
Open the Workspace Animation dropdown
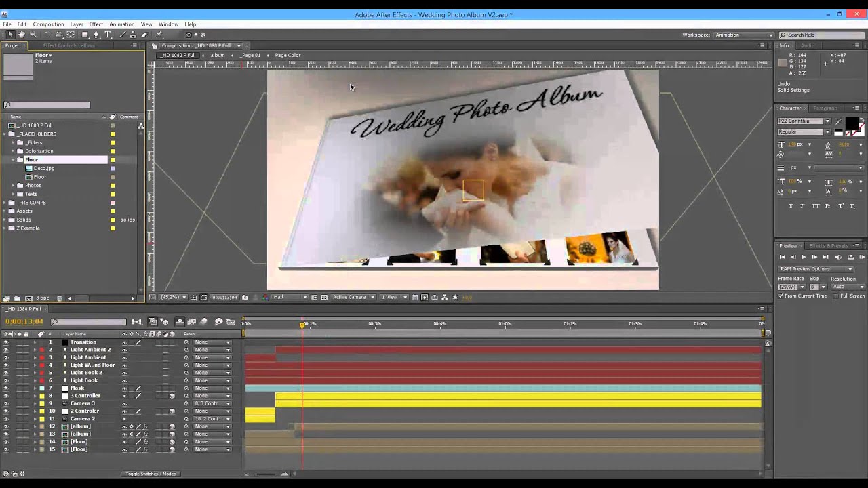[x=743, y=35]
